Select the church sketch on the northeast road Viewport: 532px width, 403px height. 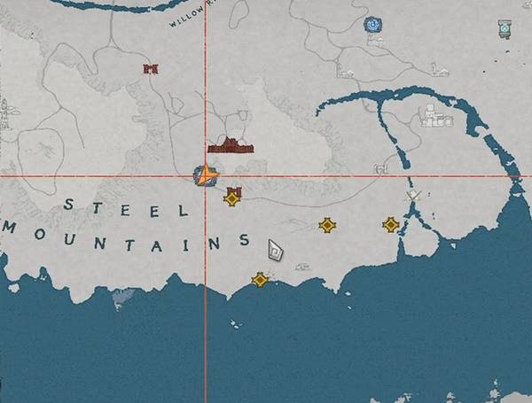pyautogui.click(x=440, y=70)
